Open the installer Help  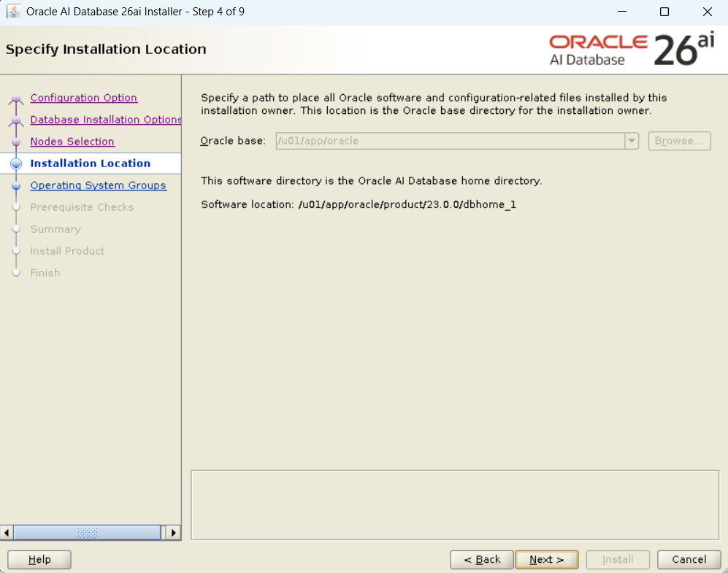tap(39, 560)
